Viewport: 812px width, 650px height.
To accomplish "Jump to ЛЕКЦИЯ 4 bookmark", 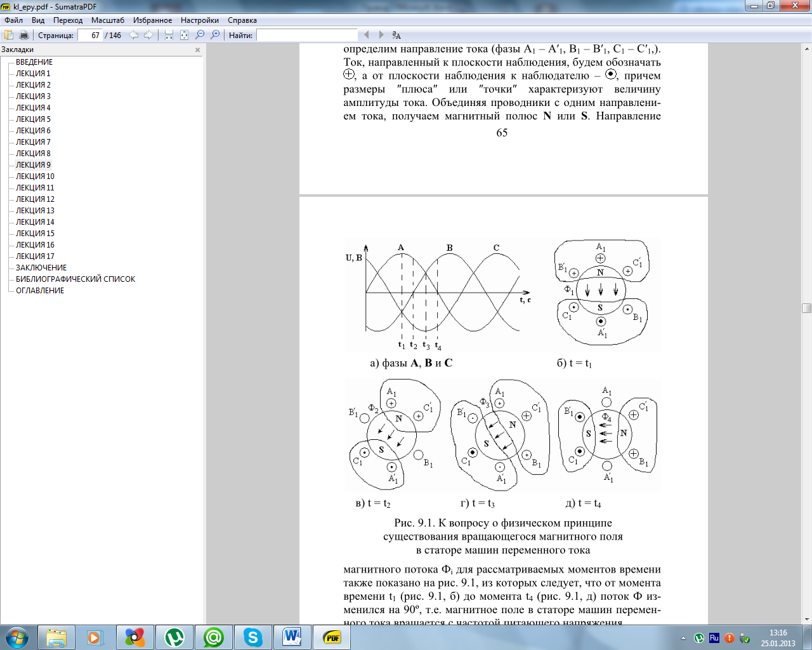I will tap(33, 108).
